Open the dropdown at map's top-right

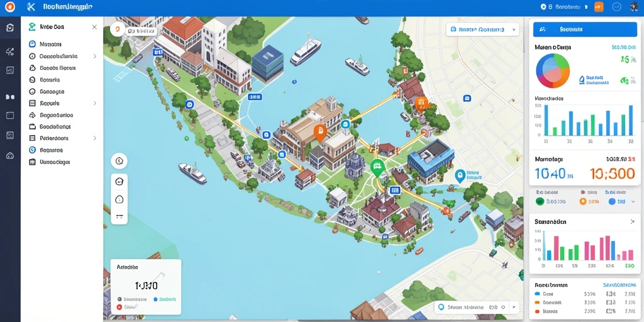click(x=482, y=30)
